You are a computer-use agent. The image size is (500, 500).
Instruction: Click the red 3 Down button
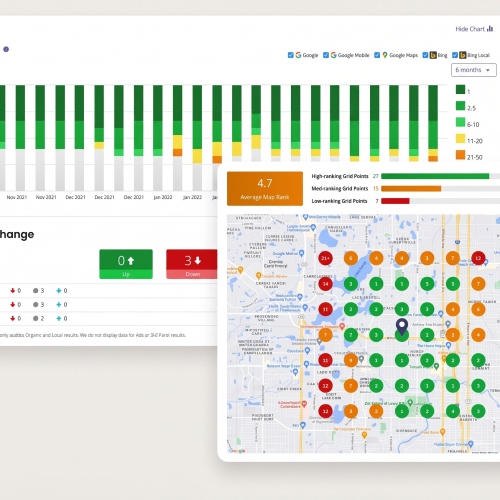pyautogui.click(x=192, y=264)
